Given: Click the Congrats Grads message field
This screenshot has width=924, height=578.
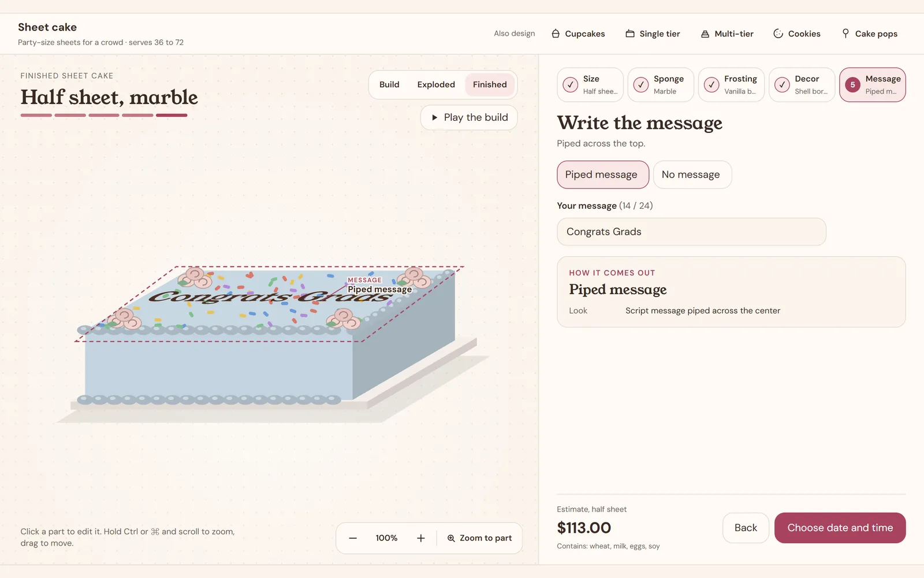Looking at the screenshot, I should (691, 232).
